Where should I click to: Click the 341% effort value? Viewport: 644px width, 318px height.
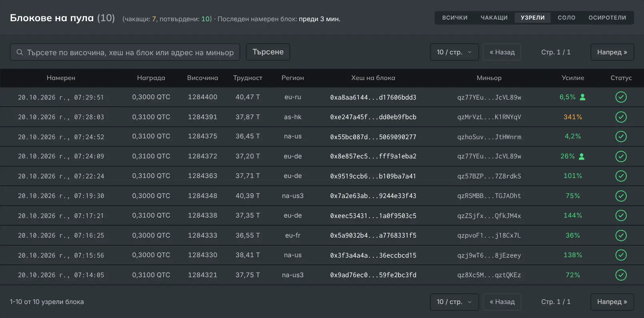pos(573,117)
